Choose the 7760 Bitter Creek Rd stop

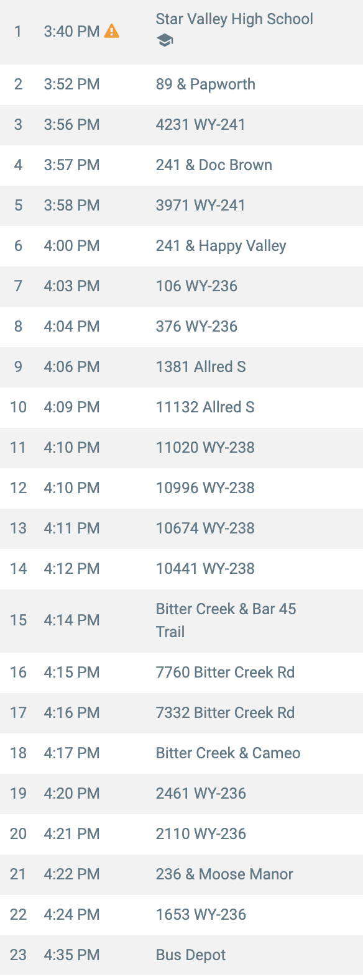[181, 673]
